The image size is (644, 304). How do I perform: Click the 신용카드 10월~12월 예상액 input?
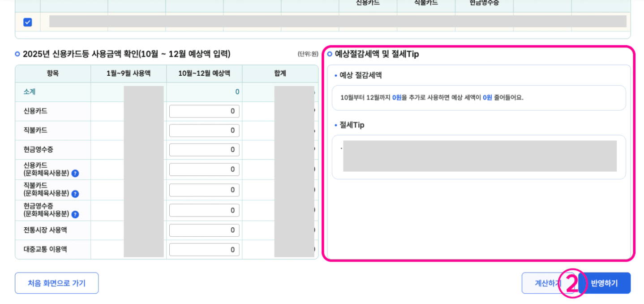tap(204, 111)
